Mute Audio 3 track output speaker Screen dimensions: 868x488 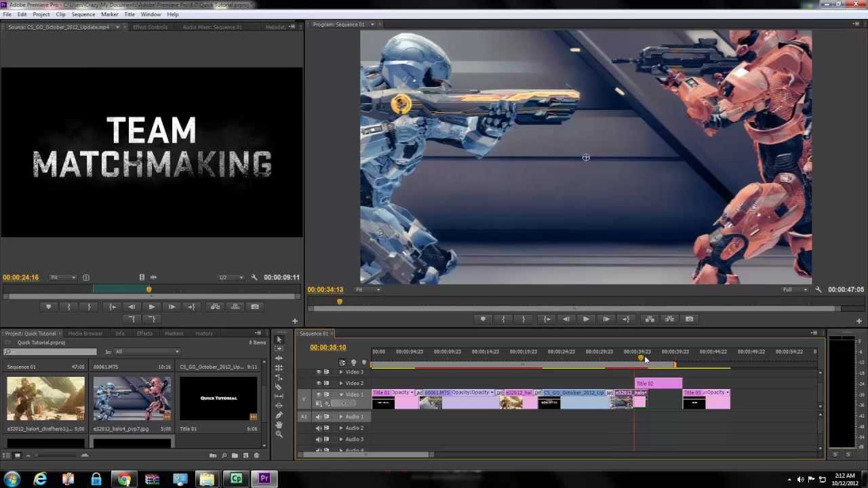tap(319, 439)
